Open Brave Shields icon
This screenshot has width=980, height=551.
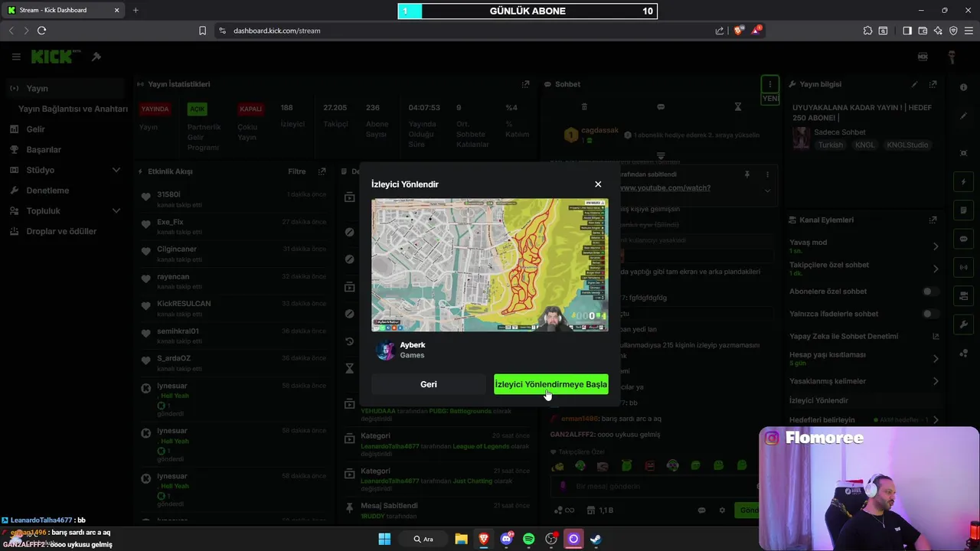[x=738, y=31]
